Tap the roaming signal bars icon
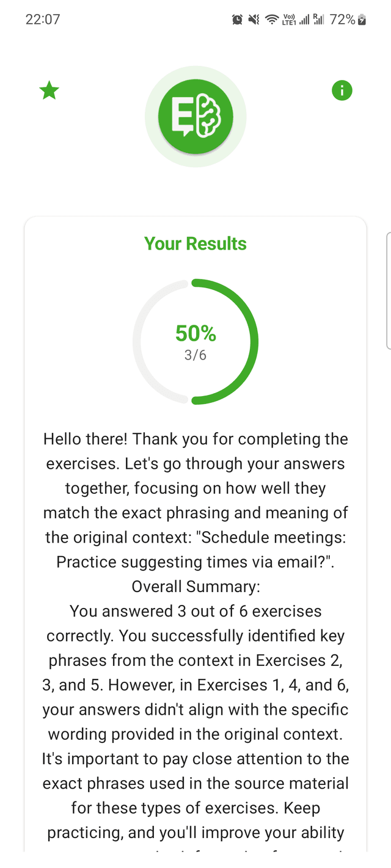The width and height of the screenshot is (391, 868). point(319,19)
